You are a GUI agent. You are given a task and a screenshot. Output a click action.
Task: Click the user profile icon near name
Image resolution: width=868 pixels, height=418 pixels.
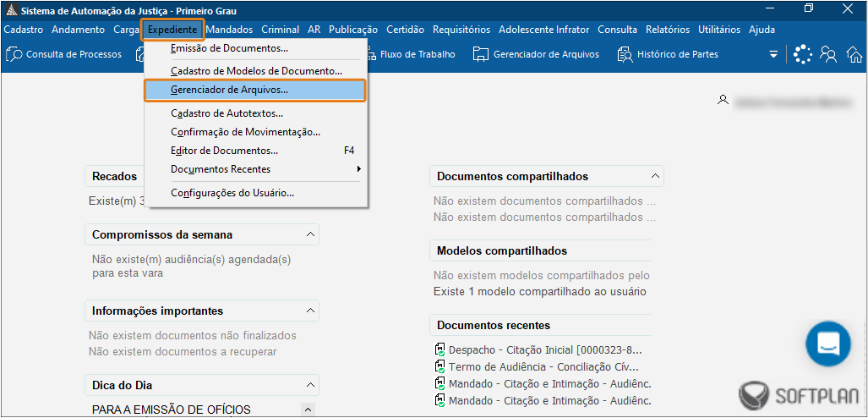[x=722, y=101]
